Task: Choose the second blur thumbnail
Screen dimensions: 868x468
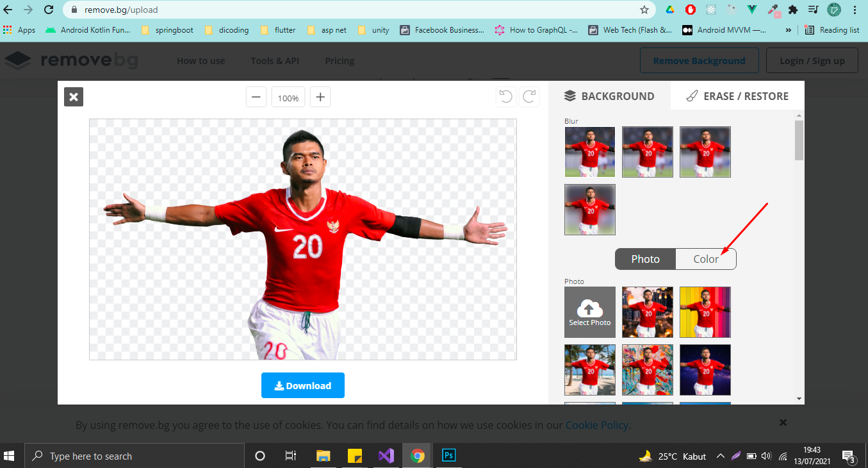Action: pos(648,152)
